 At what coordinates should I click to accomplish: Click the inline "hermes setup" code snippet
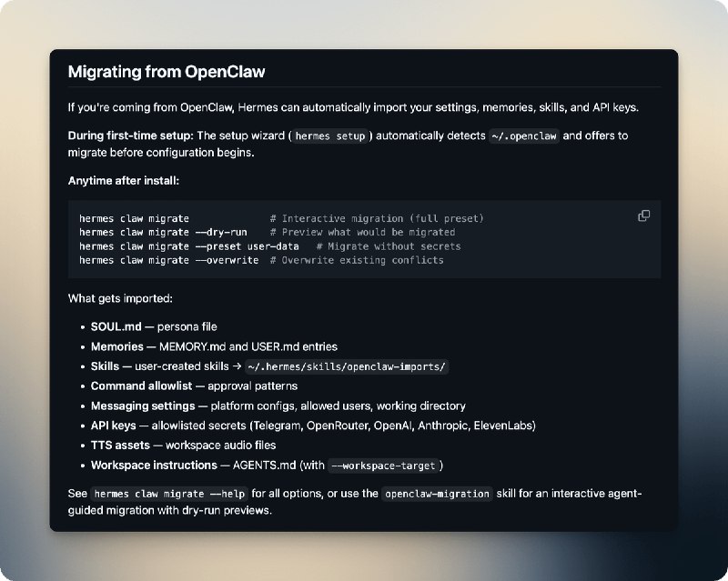(x=330, y=136)
